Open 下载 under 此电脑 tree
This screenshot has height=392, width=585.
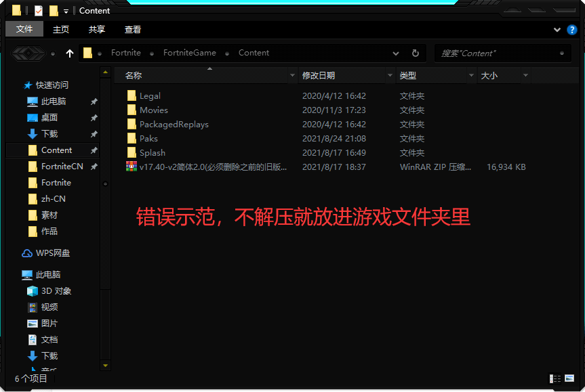[49, 356]
